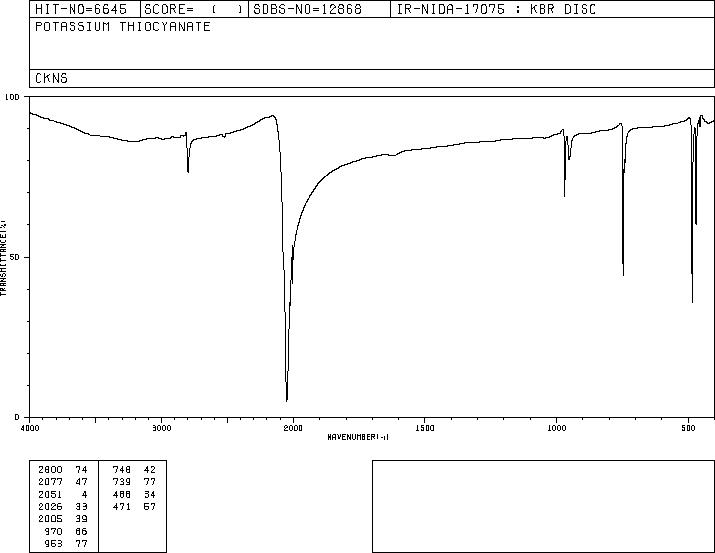Viewport: 715px width, 553px height.
Task: Select the WAVENUMBER x-axis title
Action: 358,437
